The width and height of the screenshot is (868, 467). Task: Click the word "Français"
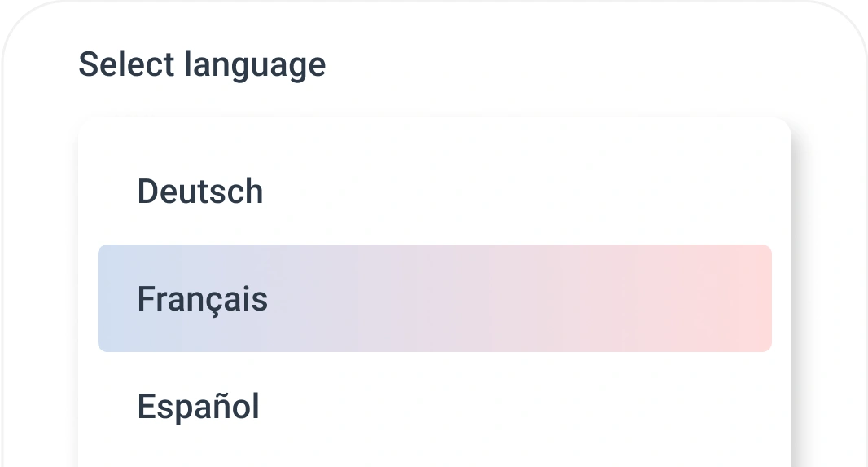click(202, 299)
